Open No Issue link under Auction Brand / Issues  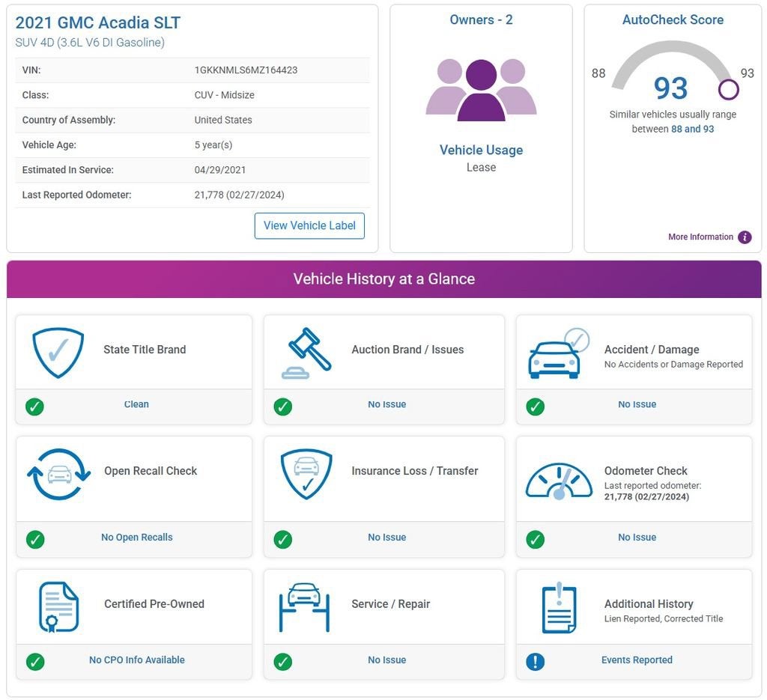387,404
